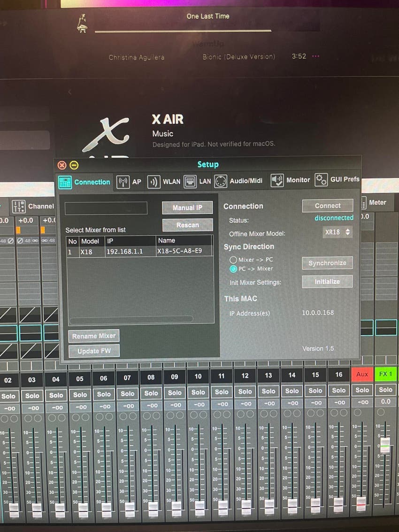Open GUI Prefs via the gear icon
The image size is (399, 532).
[320, 179]
